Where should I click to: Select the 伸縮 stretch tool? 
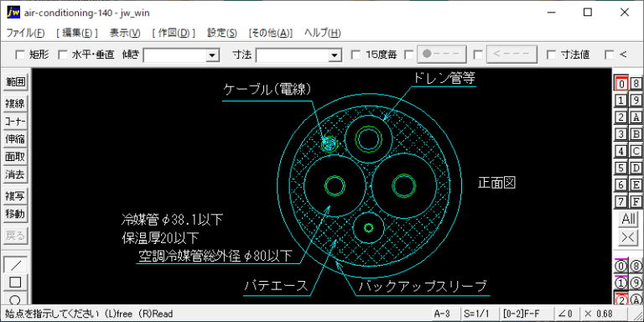16,139
